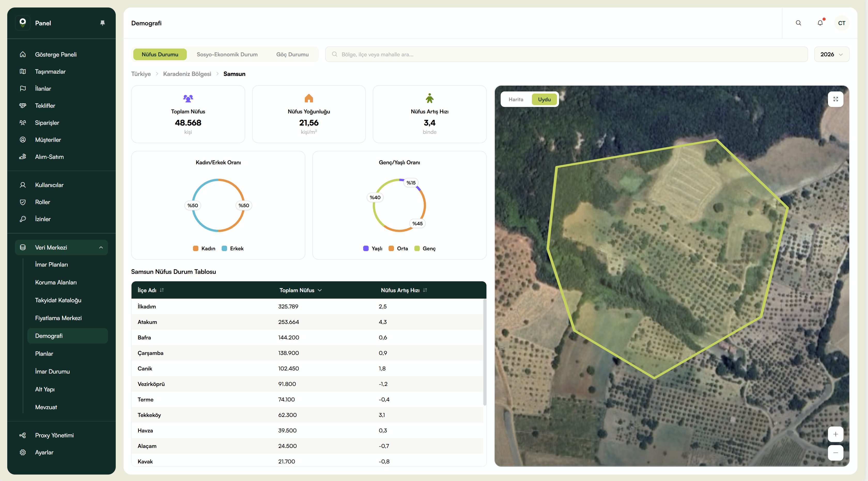Switch to Göç Durumu tab
The height and width of the screenshot is (481, 868).
coord(292,54)
